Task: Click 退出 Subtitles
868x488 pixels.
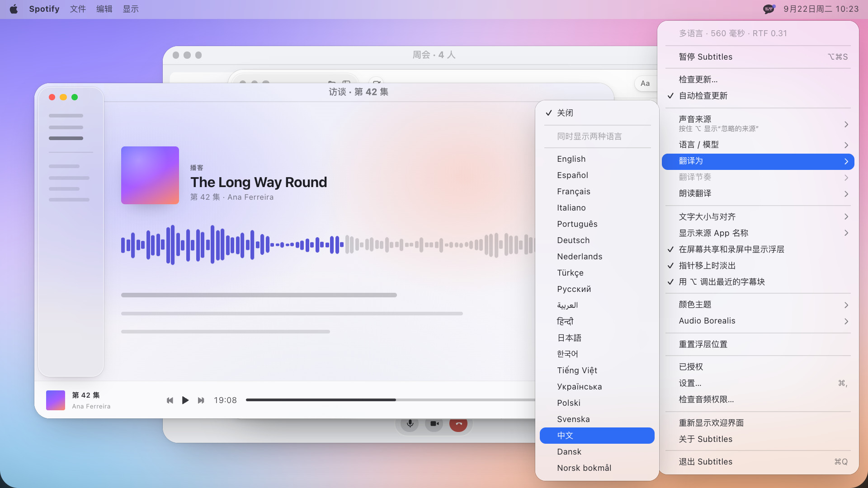Action: point(758,462)
